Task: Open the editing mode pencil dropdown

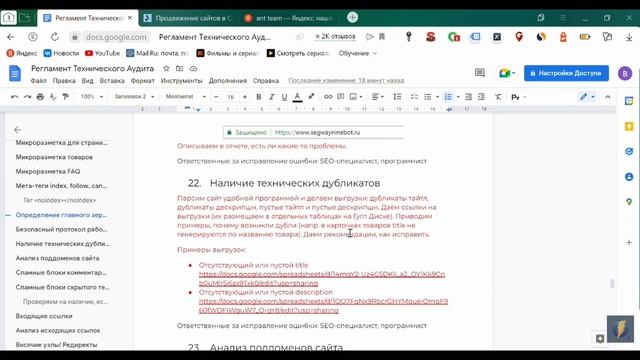Action: (x=587, y=97)
